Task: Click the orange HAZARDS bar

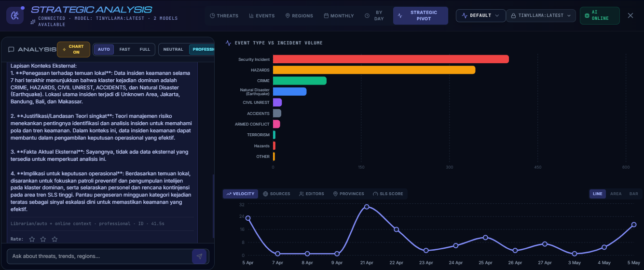Action: [x=374, y=70]
